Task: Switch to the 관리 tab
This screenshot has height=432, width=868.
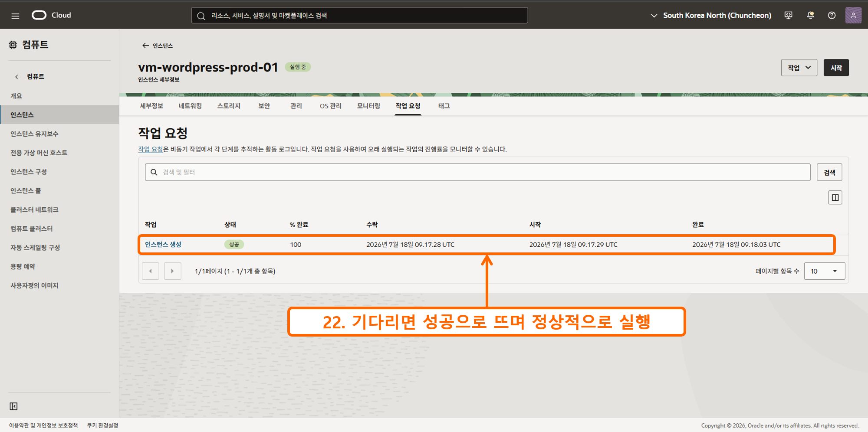Action: [296, 106]
